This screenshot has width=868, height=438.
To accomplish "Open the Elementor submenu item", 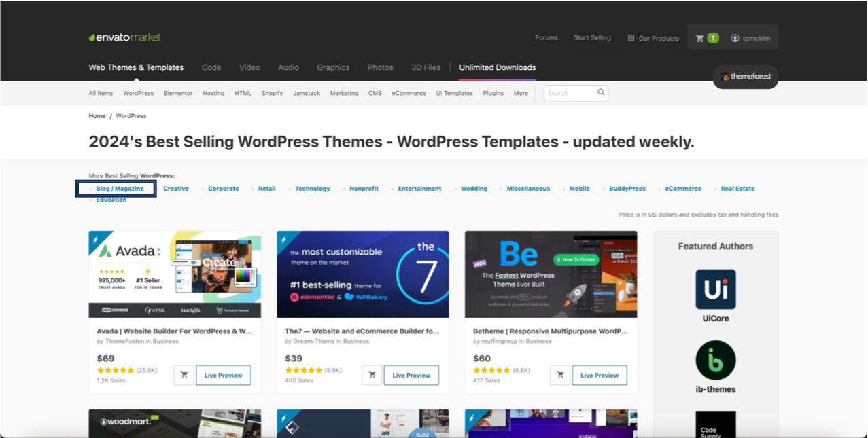I will pyautogui.click(x=178, y=93).
